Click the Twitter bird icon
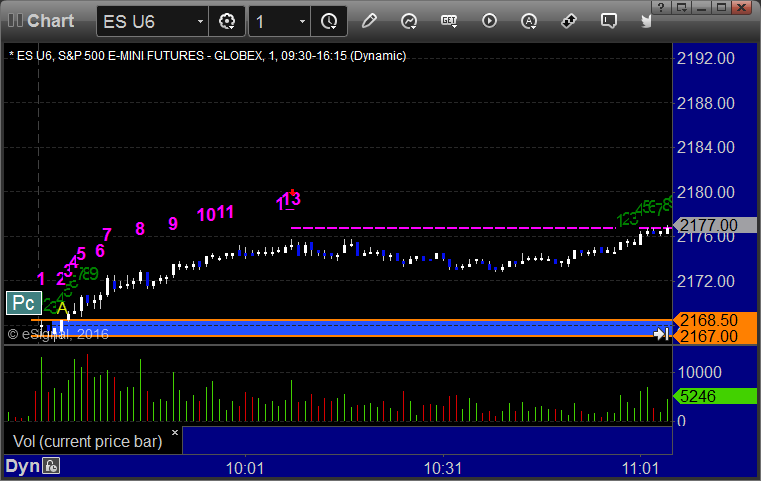Image resolution: width=761 pixels, height=481 pixels. 647,20
